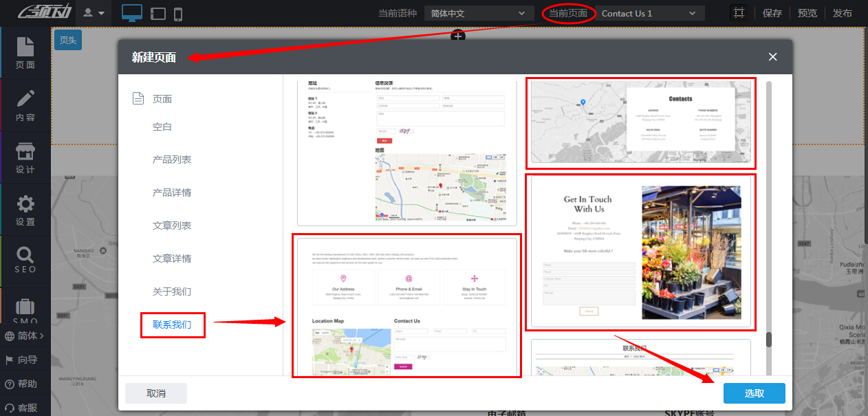Screen dimensions: 868x416
Task: Switch to tablet preview icon
Action: (158, 13)
